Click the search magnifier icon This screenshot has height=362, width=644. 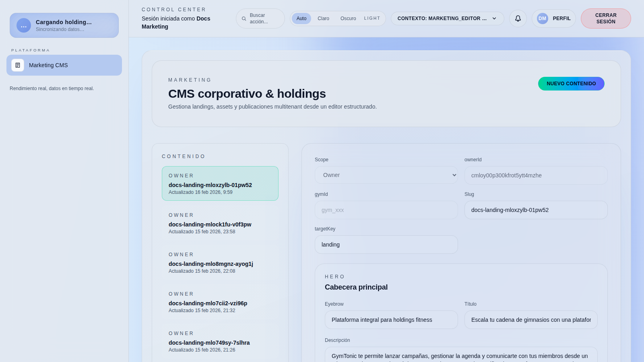tap(244, 19)
